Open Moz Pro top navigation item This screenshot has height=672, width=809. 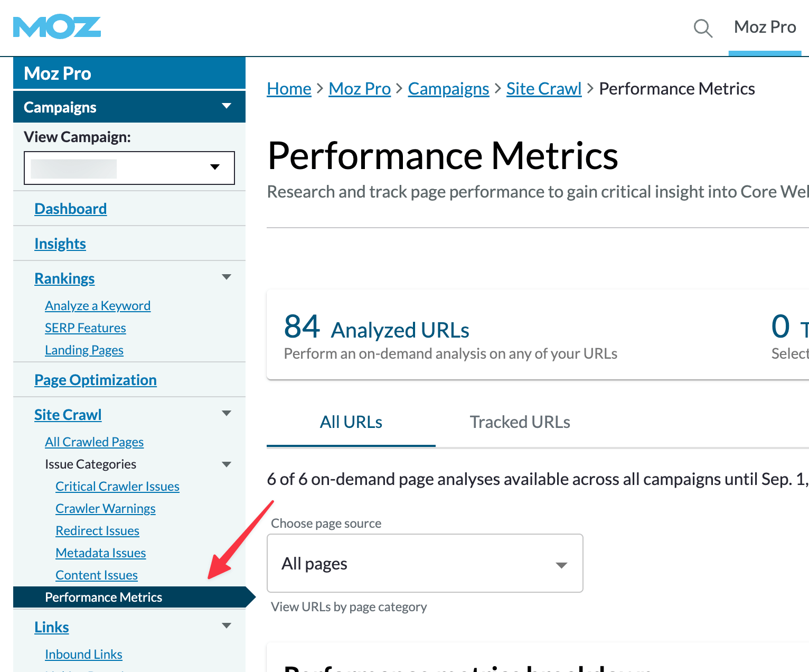(x=765, y=27)
